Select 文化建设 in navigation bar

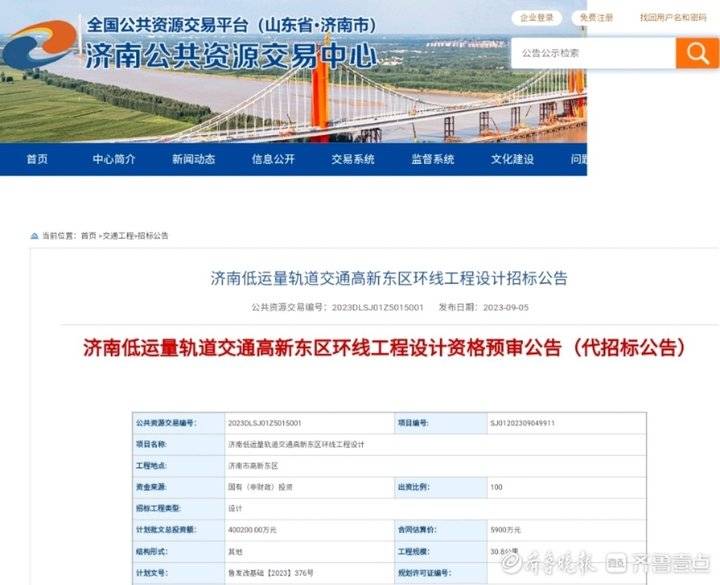[x=512, y=159]
